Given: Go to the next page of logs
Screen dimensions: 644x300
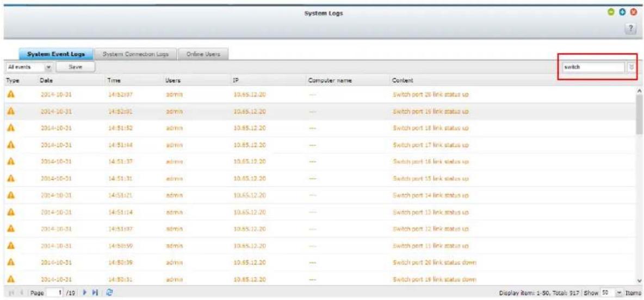Looking at the screenshot, I should [x=84, y=293].
